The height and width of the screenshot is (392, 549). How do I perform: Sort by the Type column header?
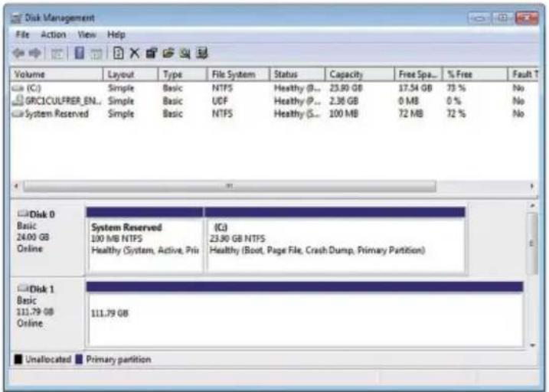(182, 74)
